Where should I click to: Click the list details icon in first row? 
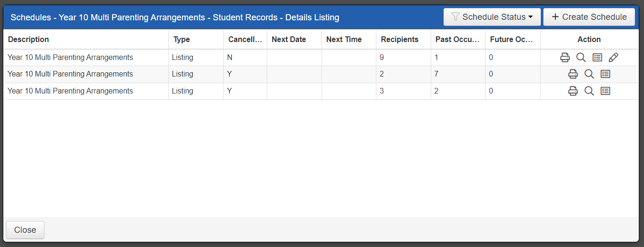pos(597,58)
